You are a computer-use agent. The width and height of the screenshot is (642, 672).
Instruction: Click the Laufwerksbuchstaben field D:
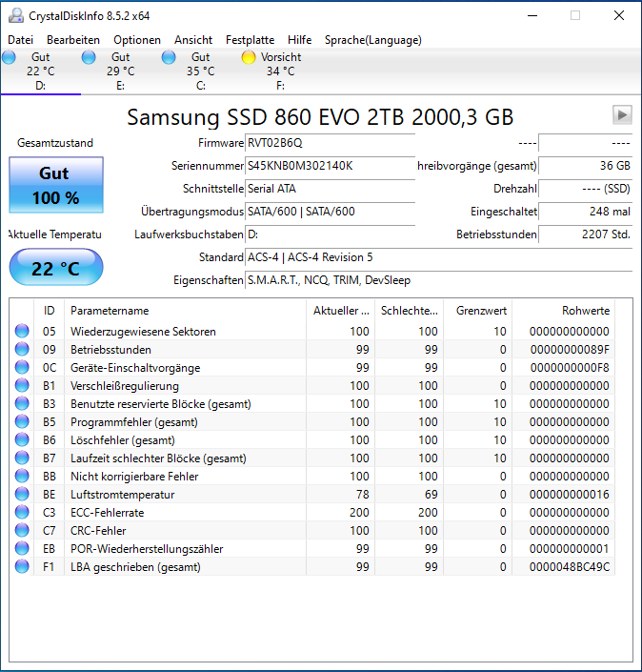coord(330,234)
